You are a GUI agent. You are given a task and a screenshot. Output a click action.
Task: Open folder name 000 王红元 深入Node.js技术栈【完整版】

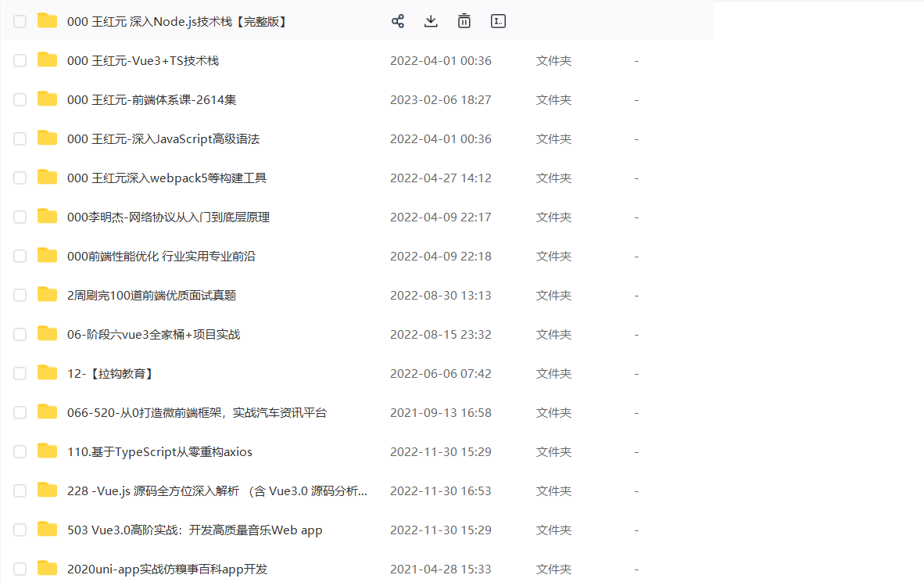coord(177,22)
